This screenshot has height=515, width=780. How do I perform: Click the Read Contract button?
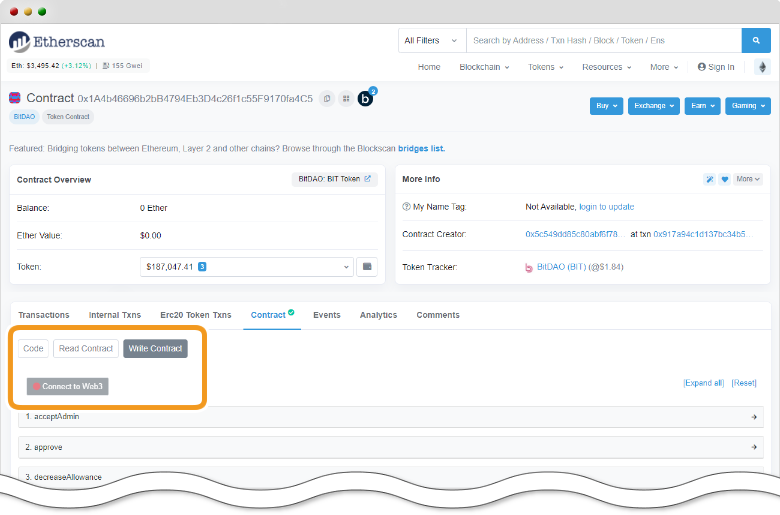pyautogui.click(x=86, y=348)
